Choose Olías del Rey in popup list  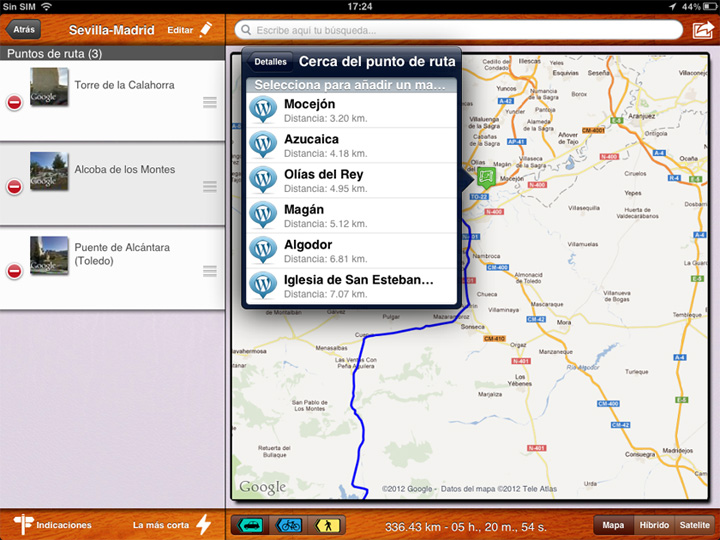[350, 181]
